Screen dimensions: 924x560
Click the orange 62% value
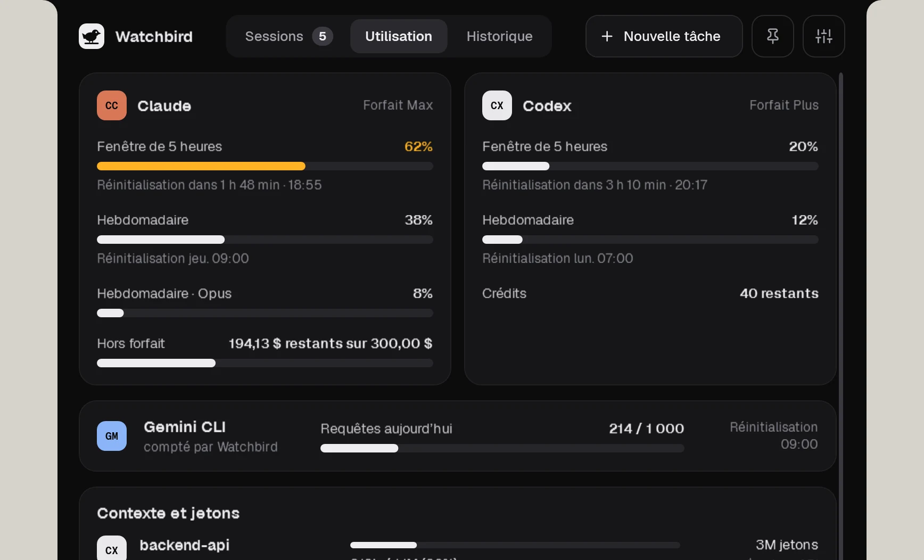click(418, 146)
